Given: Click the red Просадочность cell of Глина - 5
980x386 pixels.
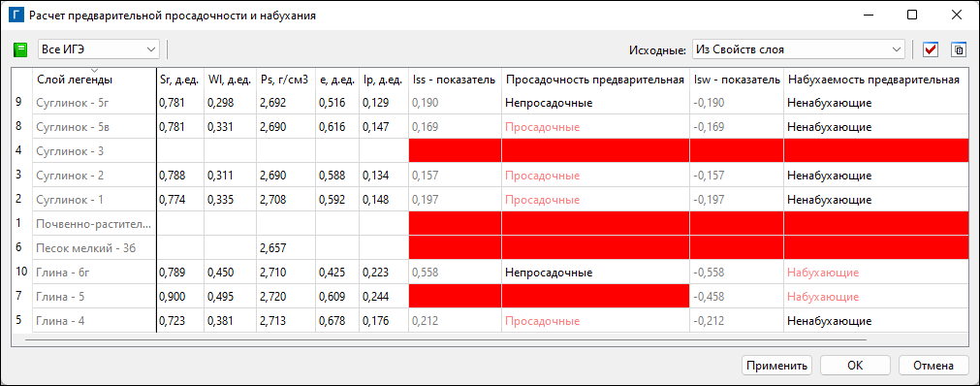Looking at the screenshot, I should point(595,297).
